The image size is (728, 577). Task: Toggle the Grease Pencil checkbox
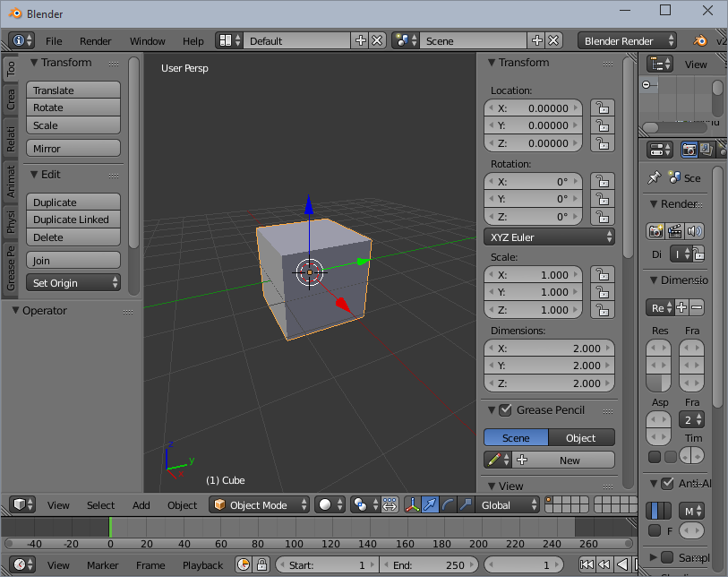(505, 410)
